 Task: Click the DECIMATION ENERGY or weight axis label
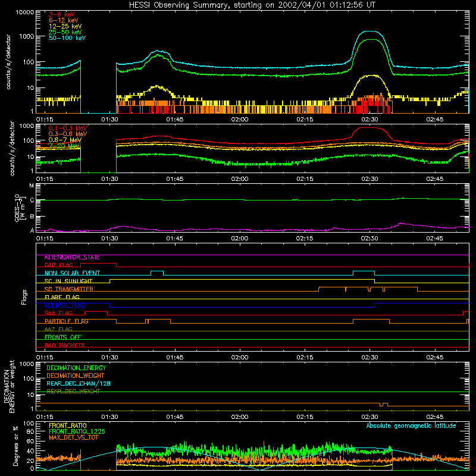click(x=9, y=386)
